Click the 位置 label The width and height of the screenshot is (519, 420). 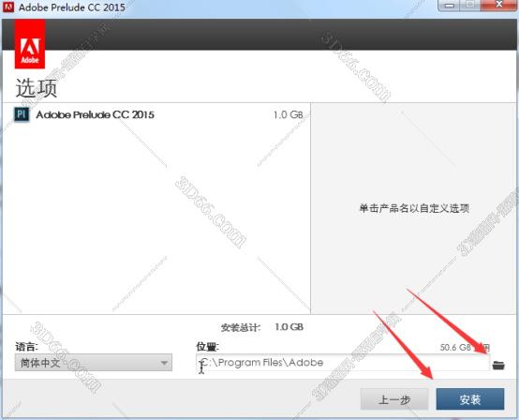click(x=207, y=347)
